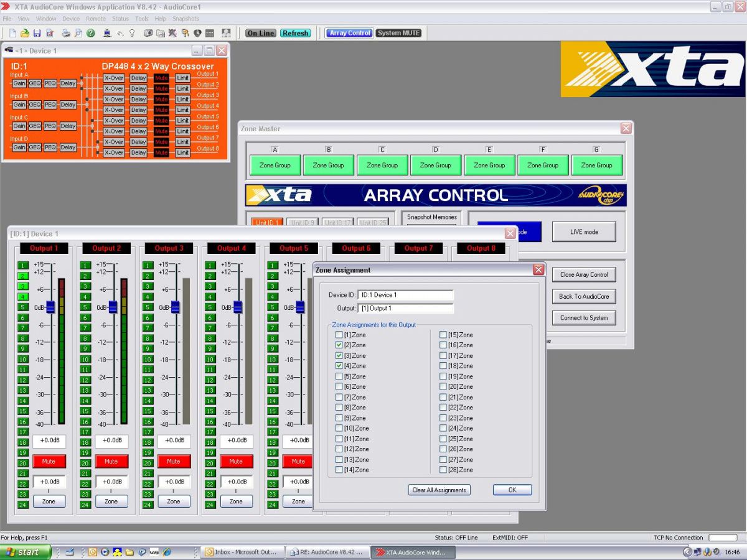Open the Device menu

[x=71, y=19]
